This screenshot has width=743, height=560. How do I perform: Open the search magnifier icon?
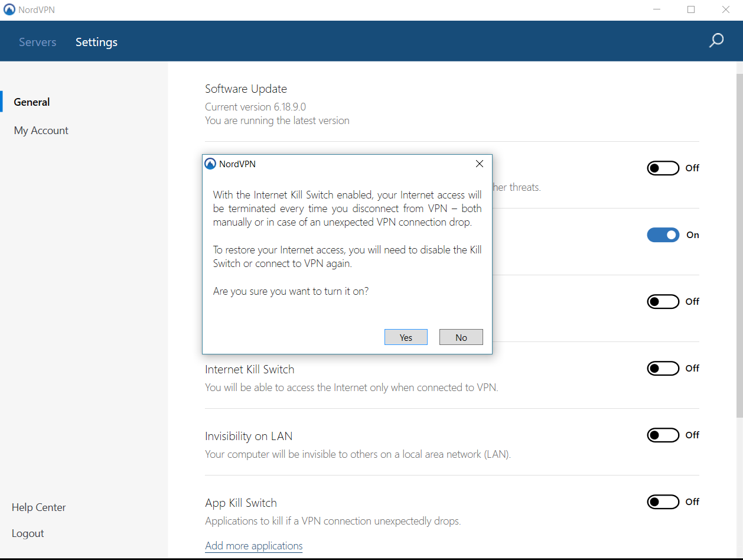[x=716, y=41]
